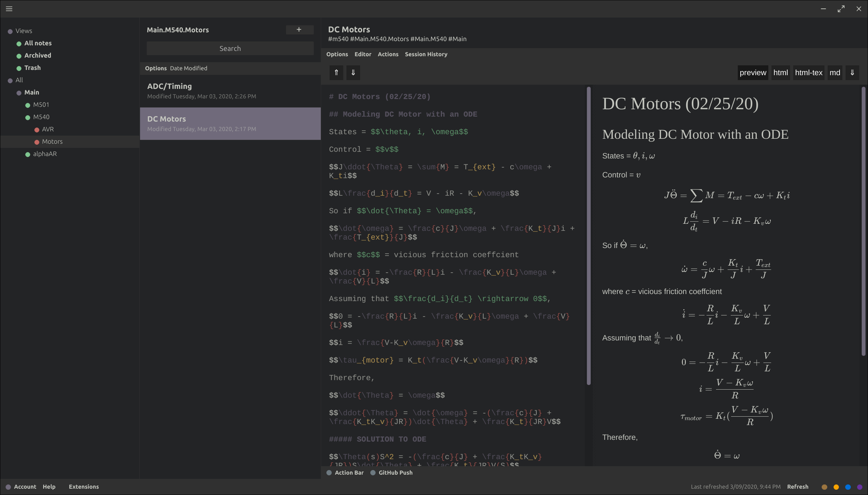Image resolution: width=868 pixels, height=495 pixels.
Task: Expand window with the fullscreen icon
Action: [x=841, y=8]
